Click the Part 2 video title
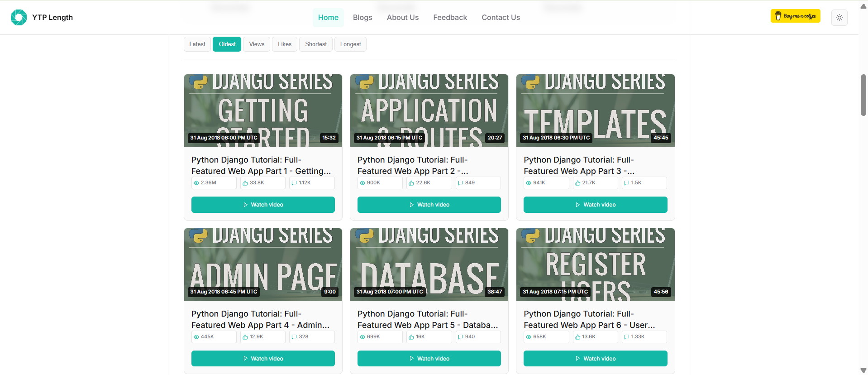This screenshot has height=375, width=868. [x=413, y=165]
